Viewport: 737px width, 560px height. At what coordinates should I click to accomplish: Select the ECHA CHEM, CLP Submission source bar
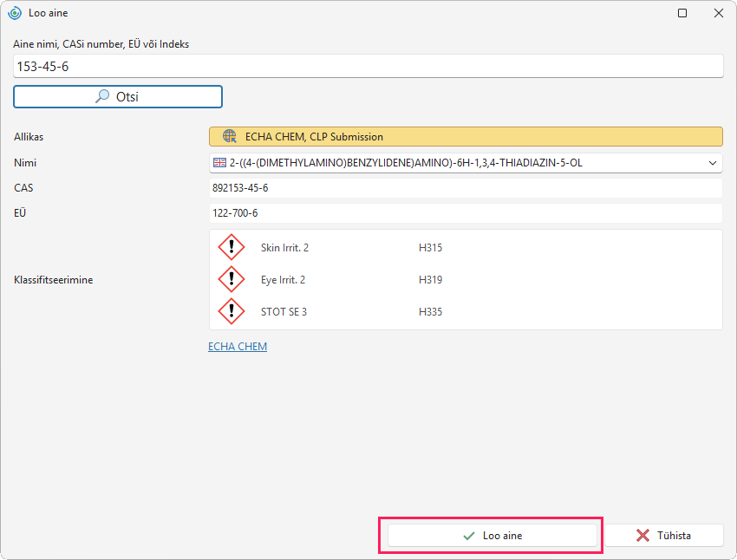466,137
